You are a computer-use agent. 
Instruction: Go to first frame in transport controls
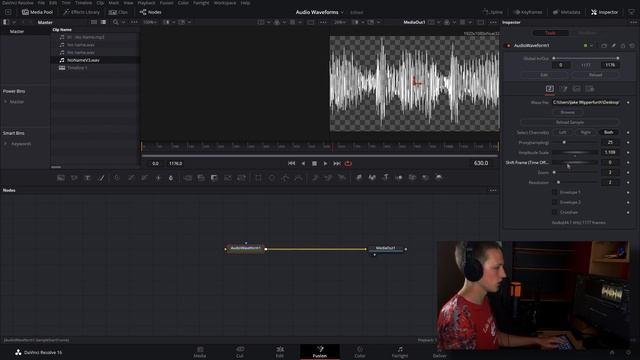291,163
